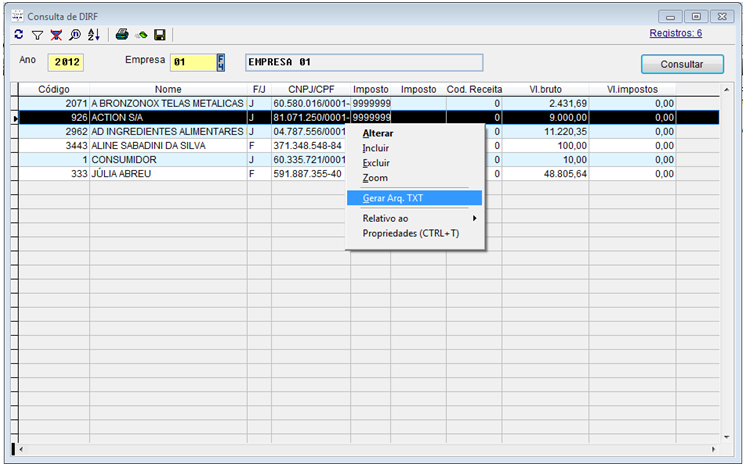The height and width of the screenshot is (466, 745).
Task: Click the Ano input field
Action: [67, 62]
